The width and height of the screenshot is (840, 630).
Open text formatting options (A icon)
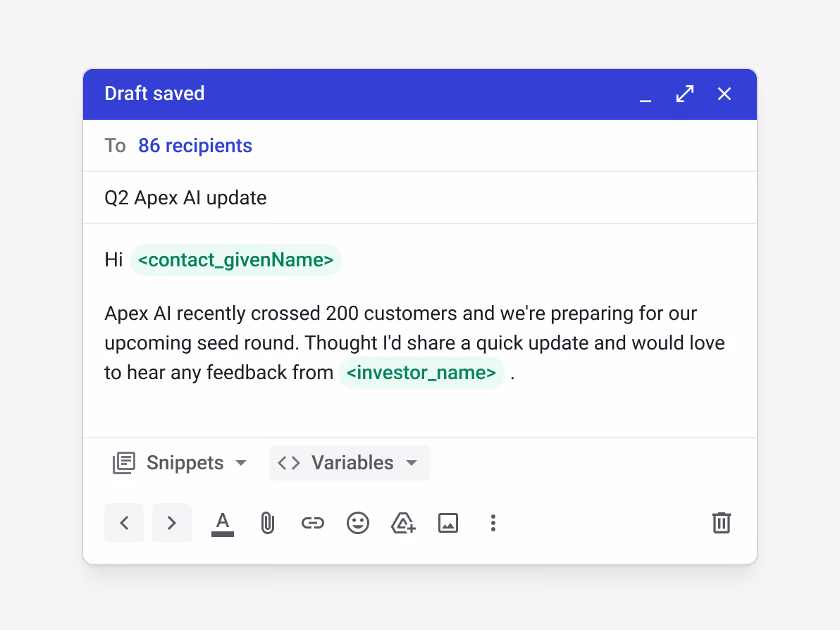pos(223,524)
